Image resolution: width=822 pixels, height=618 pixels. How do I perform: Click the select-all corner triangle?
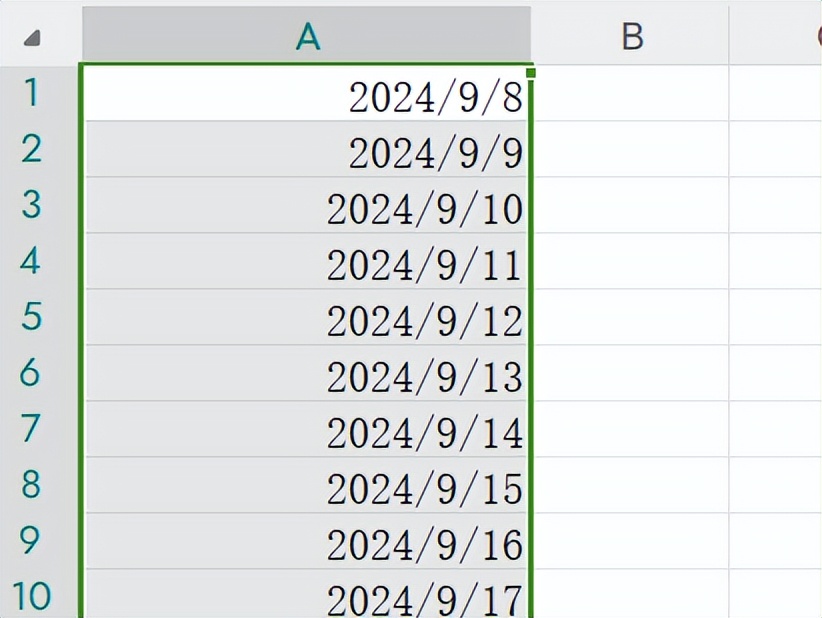pos(33,38)
